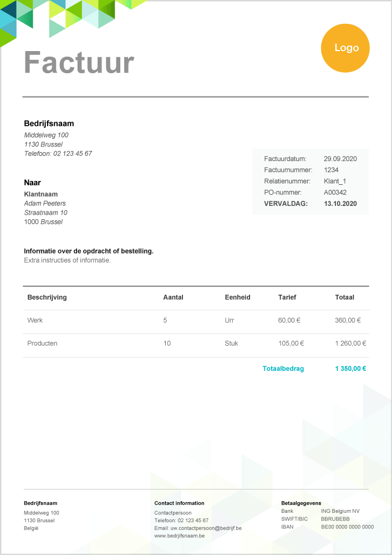Open the www.bedrijfsnaam.be website link

click(180, 536)
